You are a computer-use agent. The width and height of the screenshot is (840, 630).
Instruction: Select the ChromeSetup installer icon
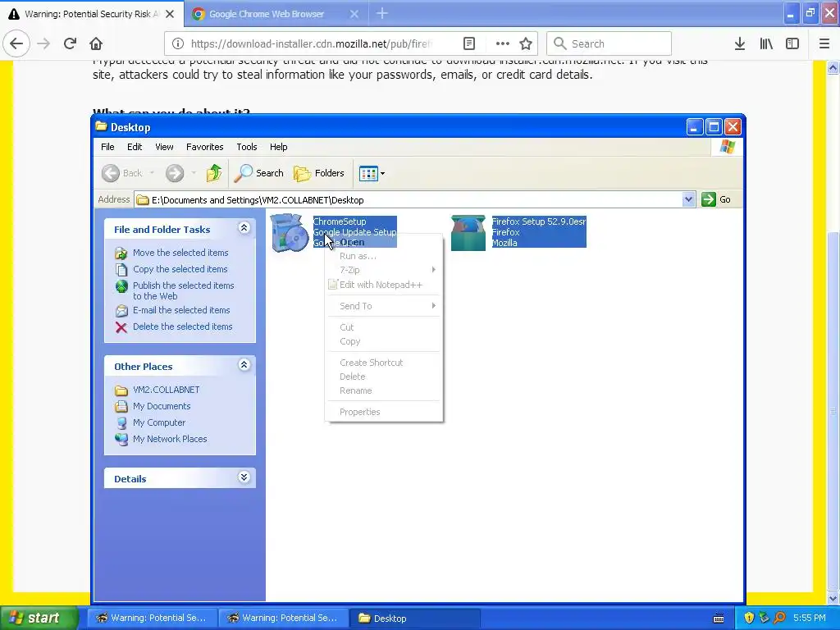(290, 232)
